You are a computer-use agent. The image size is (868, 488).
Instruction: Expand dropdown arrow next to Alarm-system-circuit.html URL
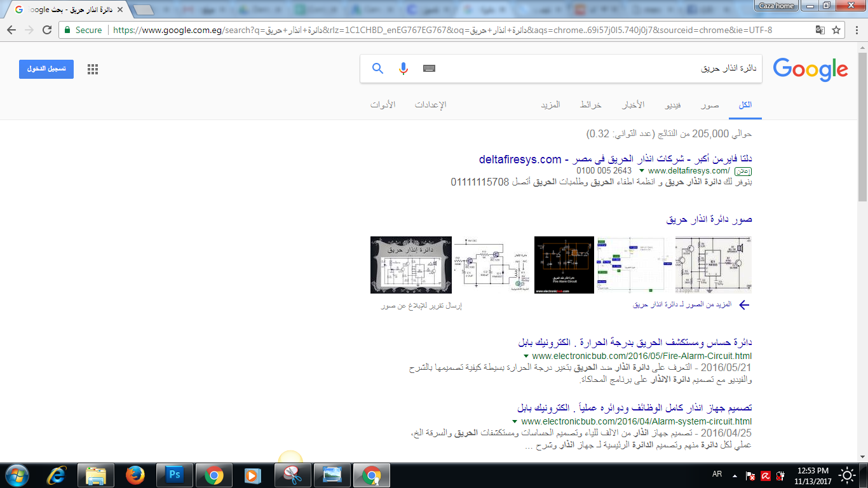pyautogui.click(x=515, y=421)
